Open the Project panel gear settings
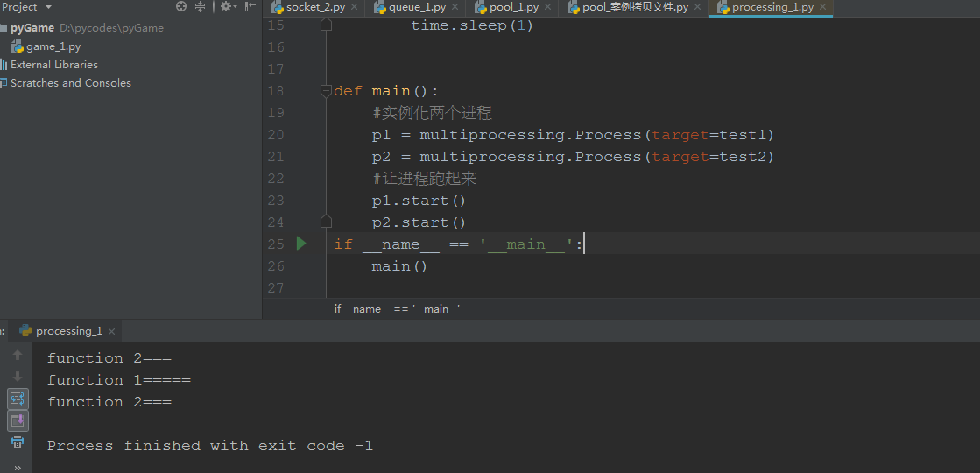The width and height of the screenshot is (980, 473). (x=228, y=7)
